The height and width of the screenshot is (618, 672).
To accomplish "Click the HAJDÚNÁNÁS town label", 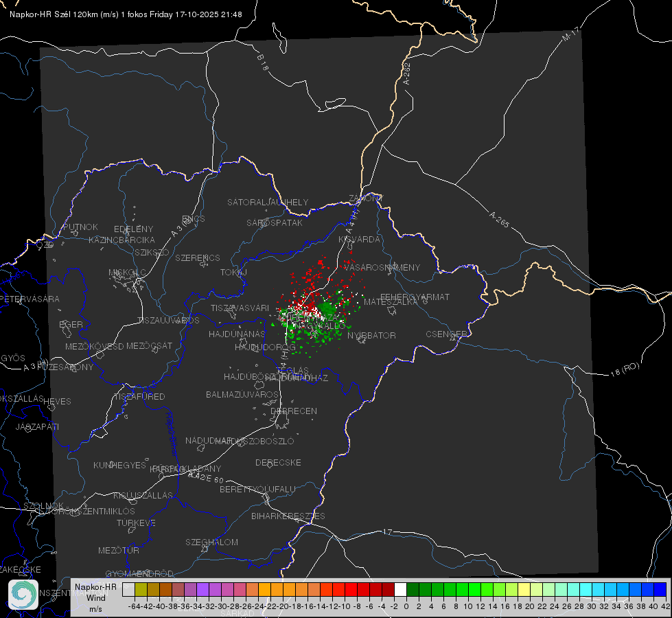I will click(x=237, y=334).
